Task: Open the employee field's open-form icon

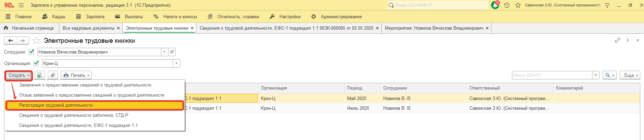Action: coord(172,52)
